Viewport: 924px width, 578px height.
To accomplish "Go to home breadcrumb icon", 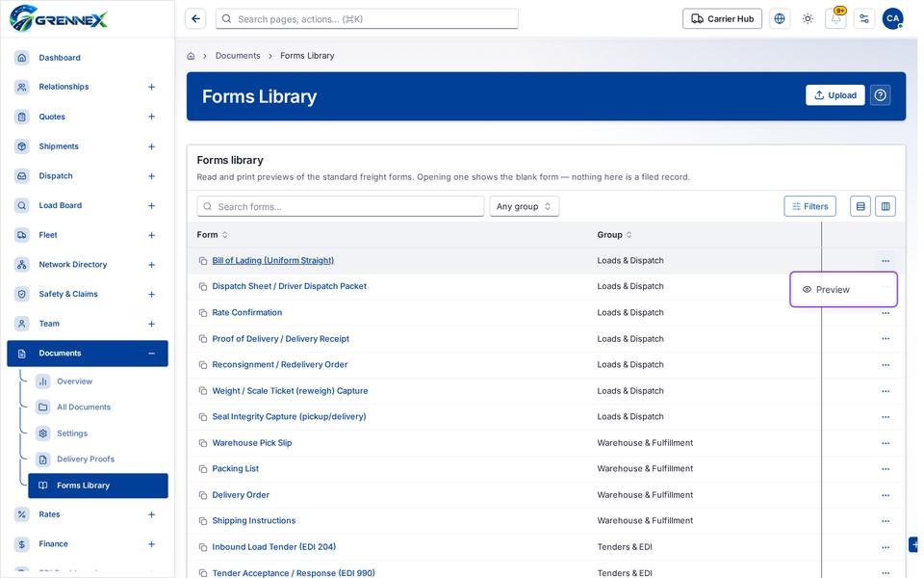I will [x=191, y=56].
